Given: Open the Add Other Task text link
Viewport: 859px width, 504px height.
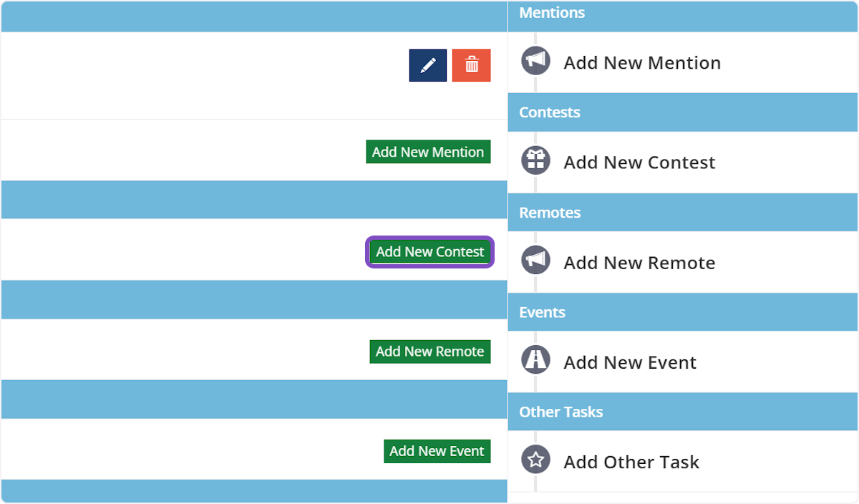Looking at the screenshot, I should [x=631, y=462].
